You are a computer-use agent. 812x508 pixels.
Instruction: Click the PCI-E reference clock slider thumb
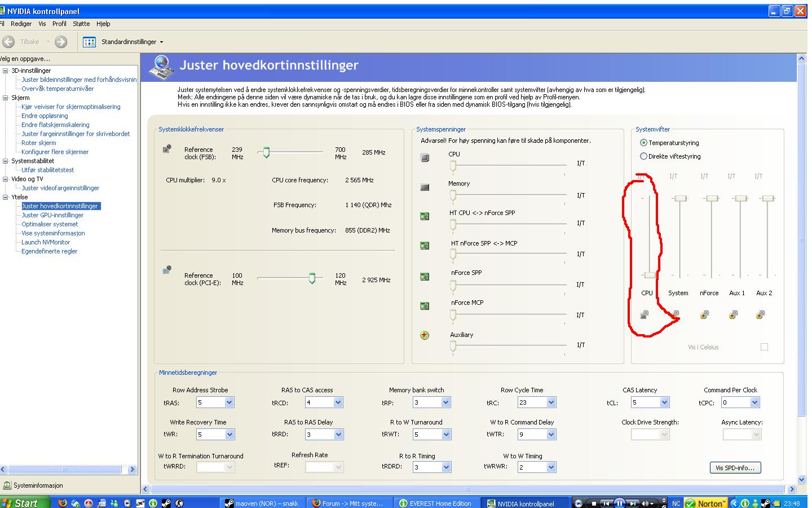coord(312,278)
